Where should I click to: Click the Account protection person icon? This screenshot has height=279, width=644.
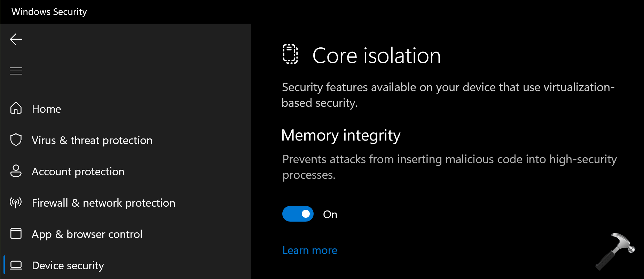[x=16, y=171]
